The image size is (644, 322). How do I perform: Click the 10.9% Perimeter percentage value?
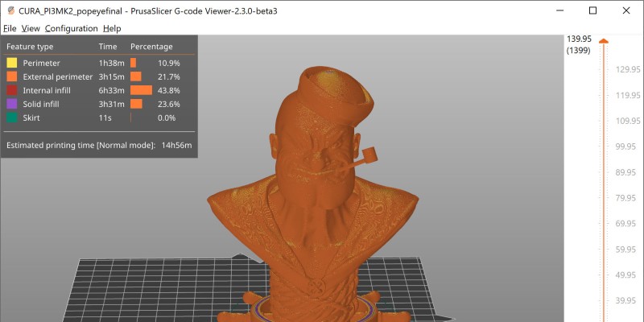click(x=169, y=64)
